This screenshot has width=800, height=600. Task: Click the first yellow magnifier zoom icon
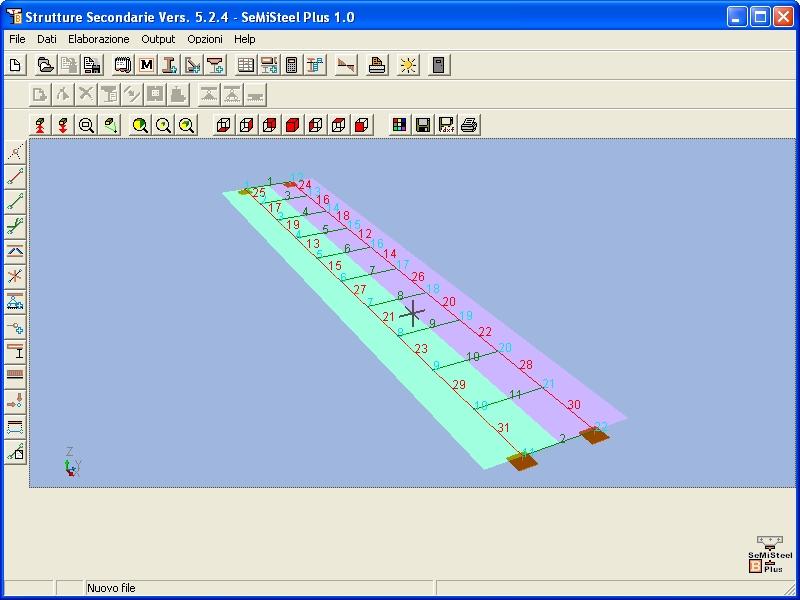[x=140, y=125]
